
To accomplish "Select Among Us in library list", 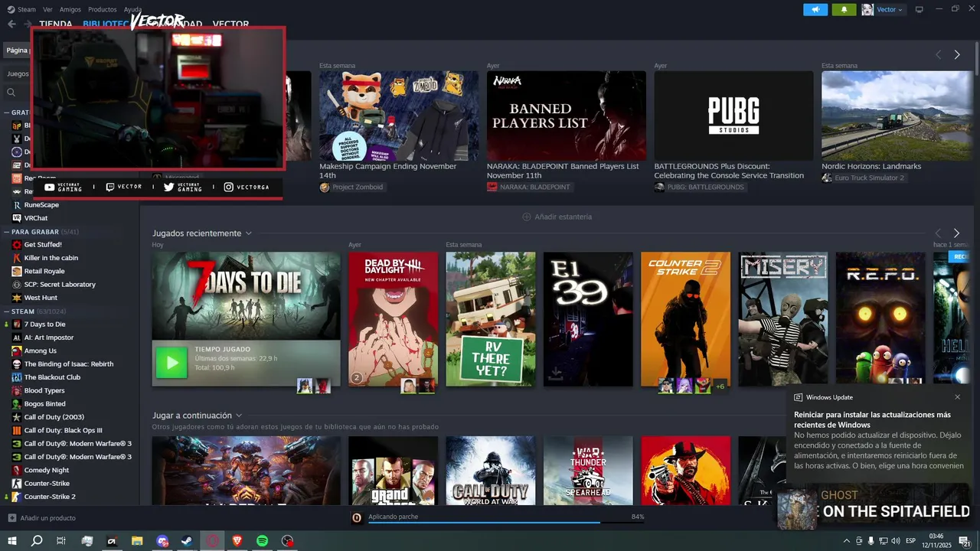I will pos(40,350).
